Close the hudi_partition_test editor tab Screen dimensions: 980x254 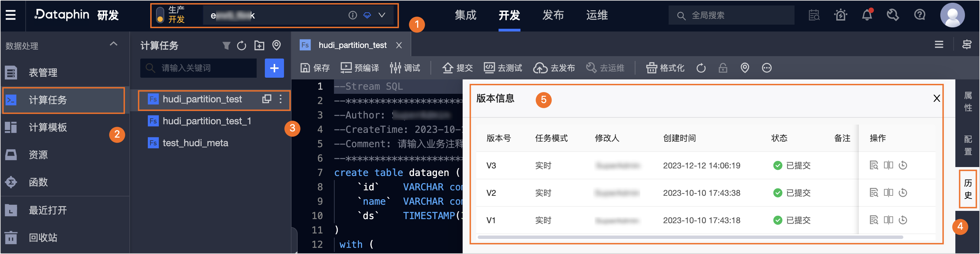399,45
